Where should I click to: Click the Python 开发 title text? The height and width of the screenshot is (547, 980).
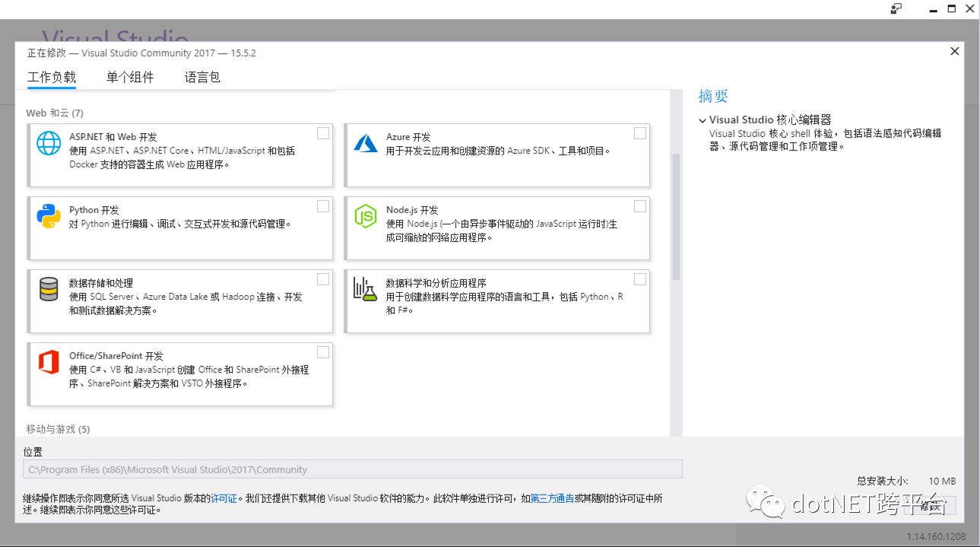94,210
